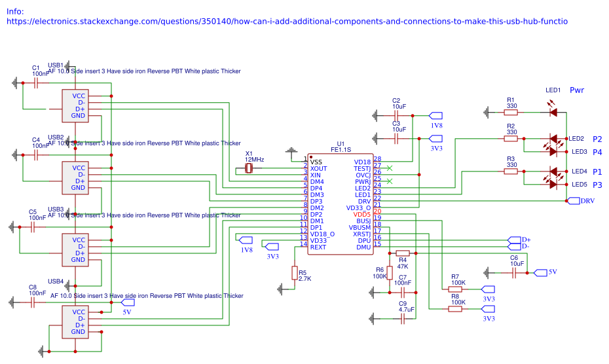This screenshot has height=364, width=609.
Task: Select the C3 10uF capacitor symbol
Action: (396, 139)
